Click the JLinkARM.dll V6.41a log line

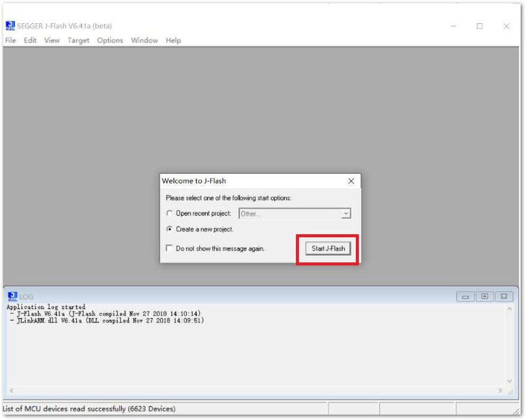coord(107,321)
